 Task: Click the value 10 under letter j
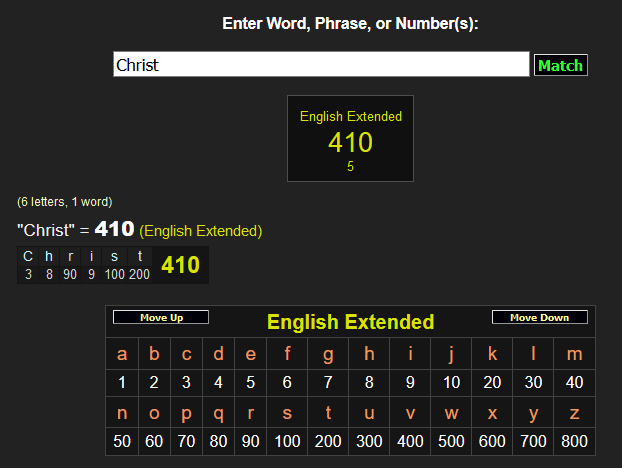point(451,382)
